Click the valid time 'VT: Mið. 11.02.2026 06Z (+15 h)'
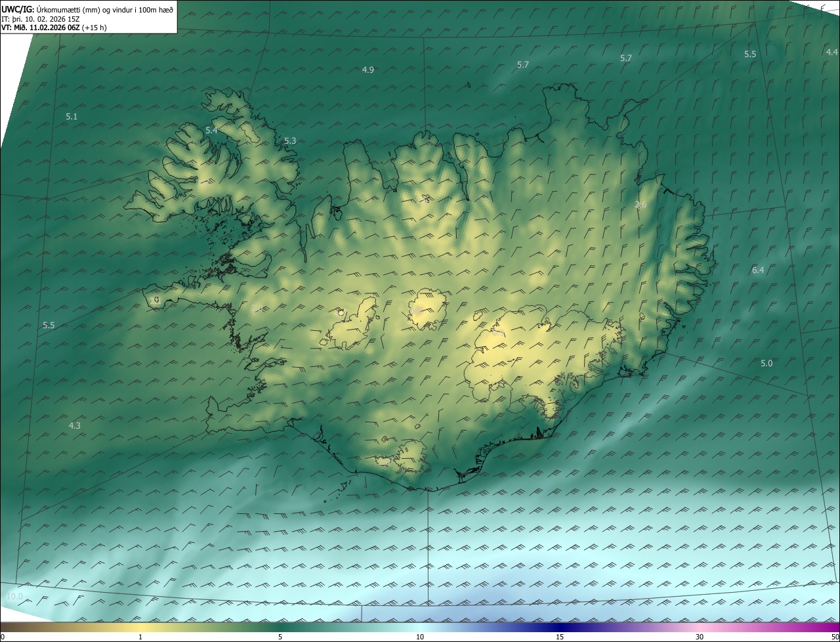This screenshot has width=840, height=642. pyautogui.click(x=54, y=28)
